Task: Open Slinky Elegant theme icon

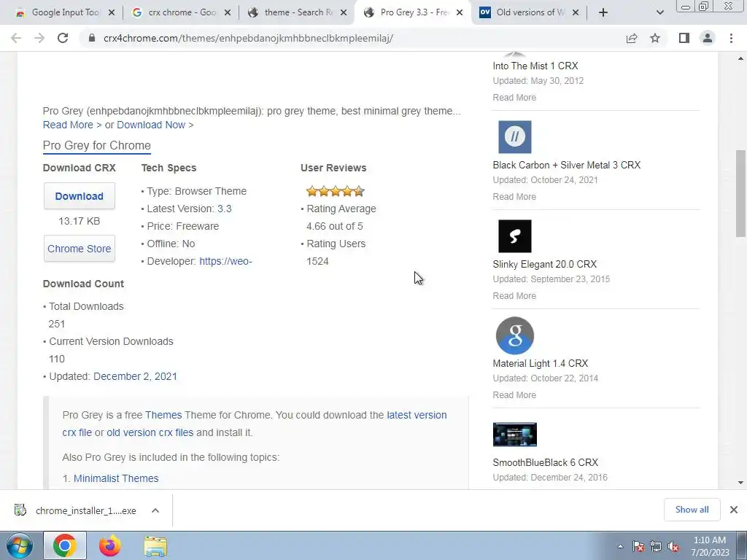Action: 514,236
